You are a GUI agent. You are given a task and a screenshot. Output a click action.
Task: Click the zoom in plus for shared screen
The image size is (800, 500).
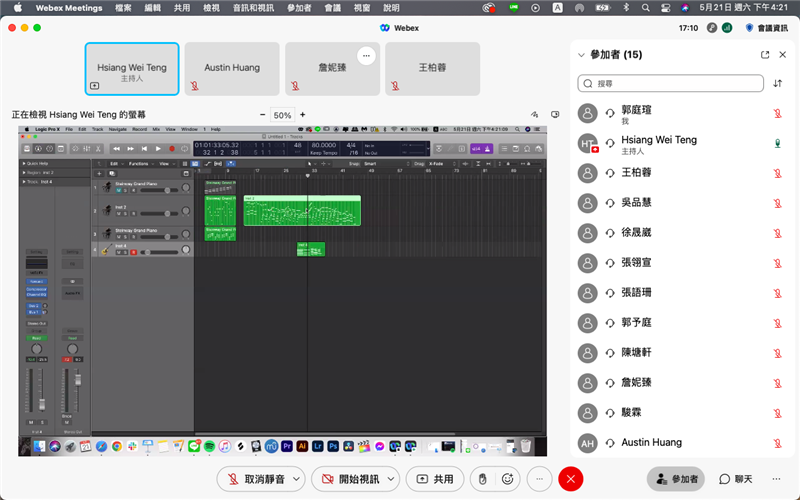point(303,115)
